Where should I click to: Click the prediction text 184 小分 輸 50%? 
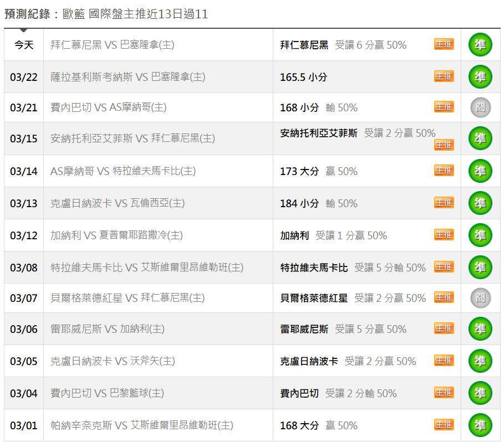point(319,203)
